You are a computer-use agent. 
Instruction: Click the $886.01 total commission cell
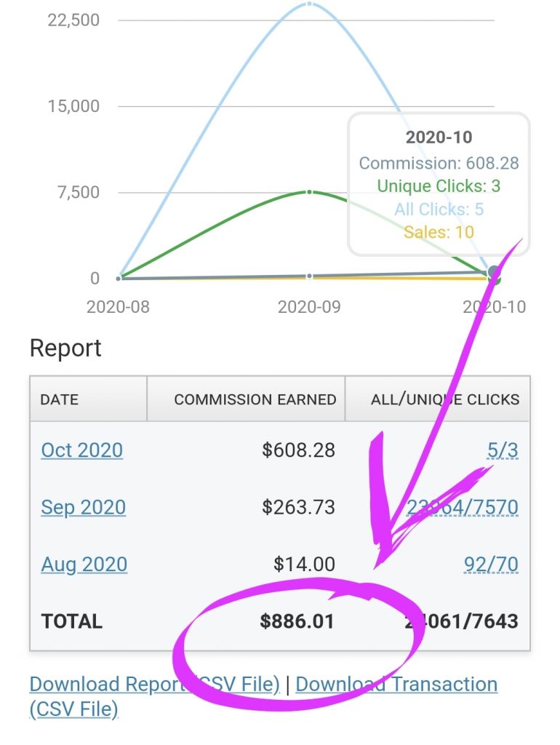click(297, 621)
